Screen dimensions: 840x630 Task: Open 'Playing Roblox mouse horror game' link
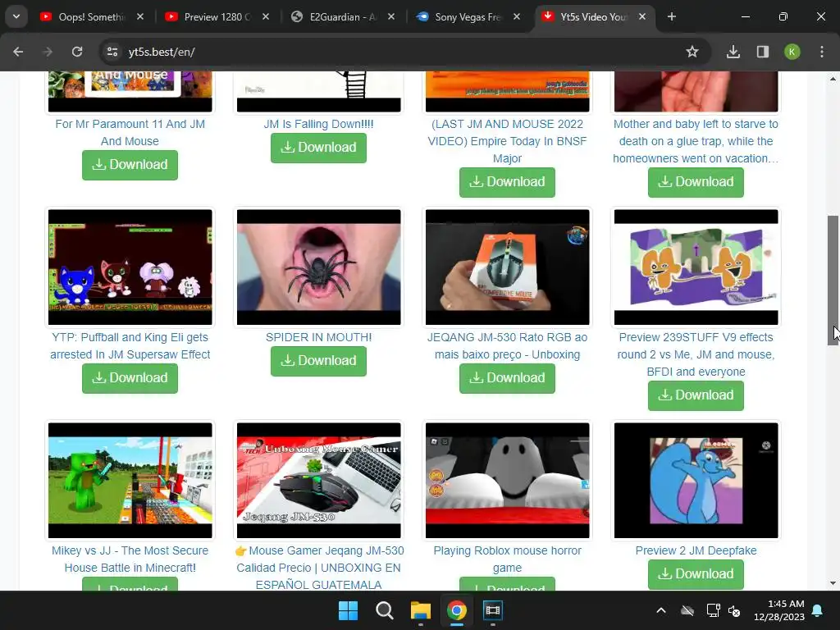point(507,559)
